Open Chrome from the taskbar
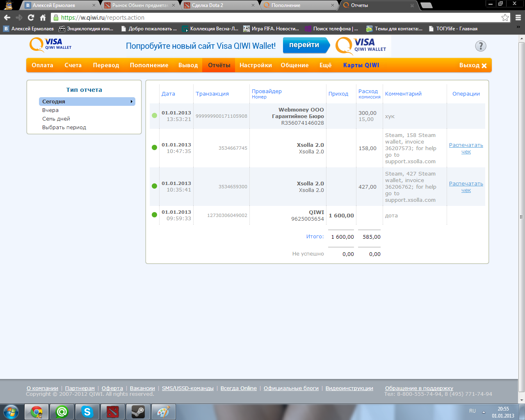 pos(37,412)
